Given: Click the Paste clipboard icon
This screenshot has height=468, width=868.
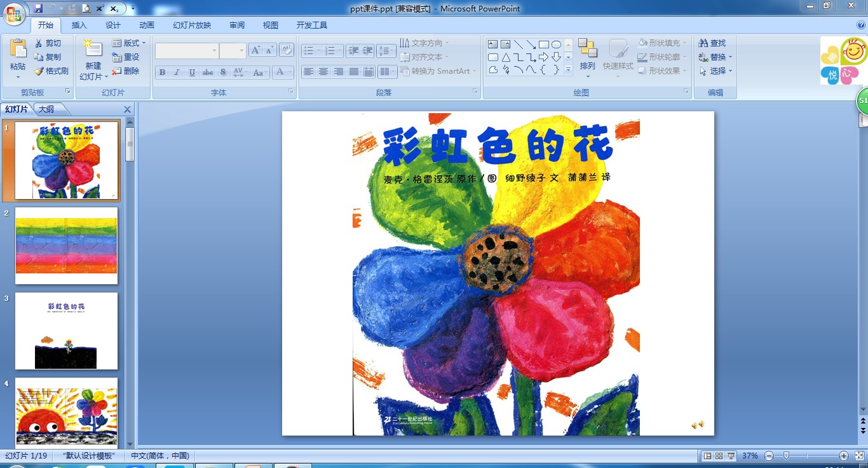Looking at the screenshot, I should click(18, 50).
